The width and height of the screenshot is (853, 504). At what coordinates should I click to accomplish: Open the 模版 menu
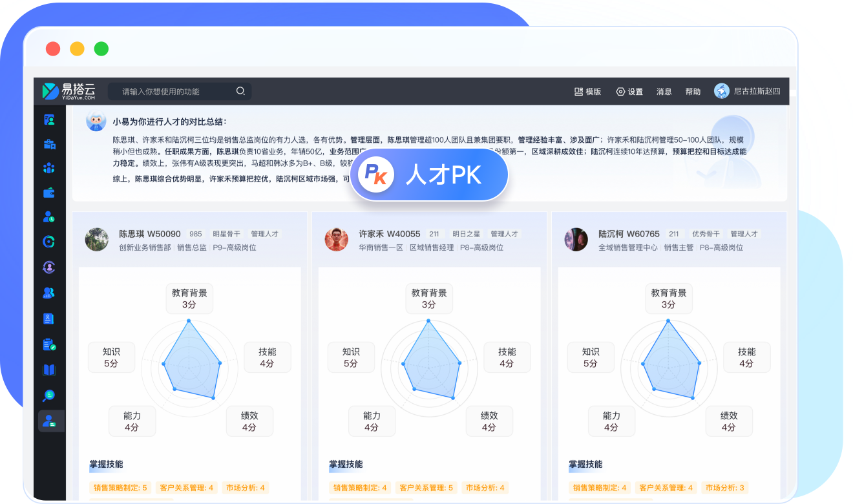coord(587,92)
